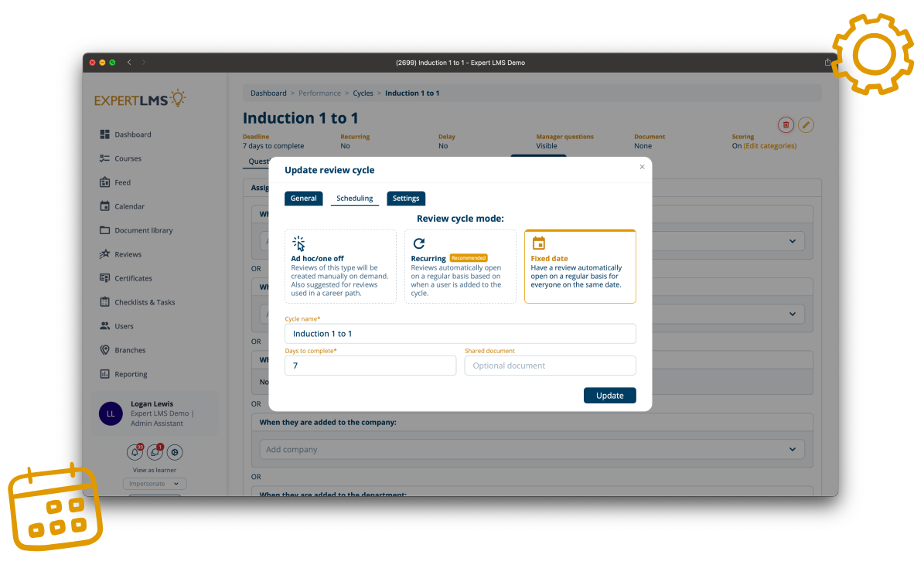Click the Cycle name input field
Screen dimensions: 924x568
click(460, 334)
